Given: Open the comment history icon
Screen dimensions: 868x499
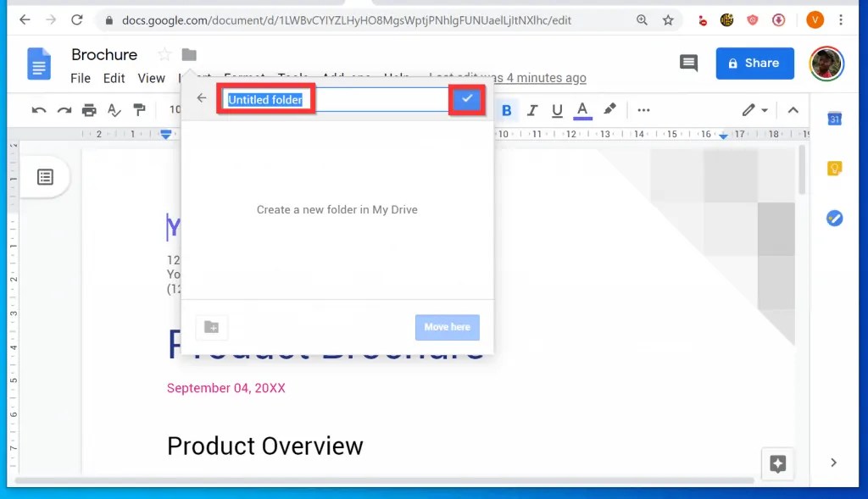Looking at the screenshot, I should [688, 63].
